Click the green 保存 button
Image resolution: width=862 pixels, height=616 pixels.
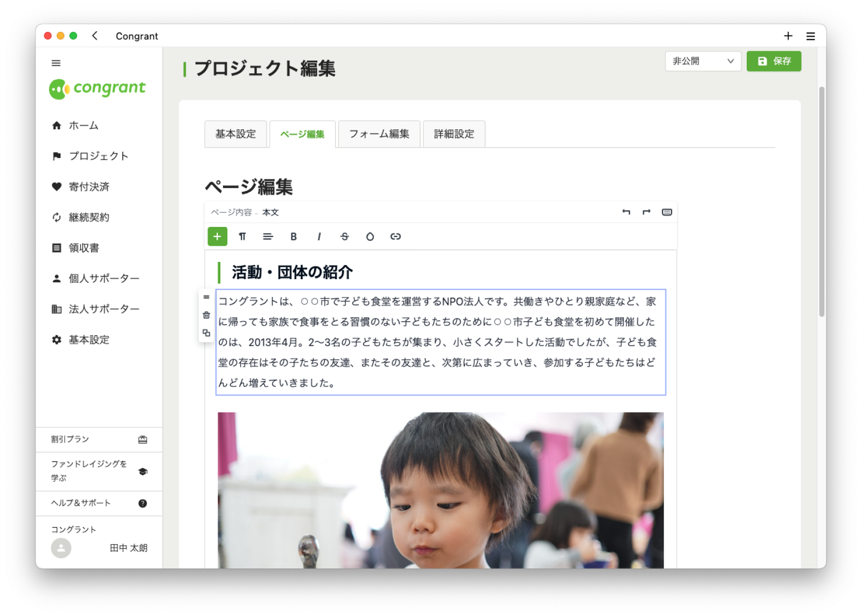click(x=774, y=61)
